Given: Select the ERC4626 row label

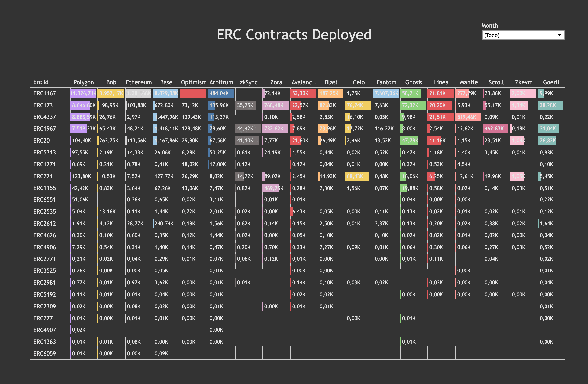Looking at the screenshot, I should click(x=45, y=235).
